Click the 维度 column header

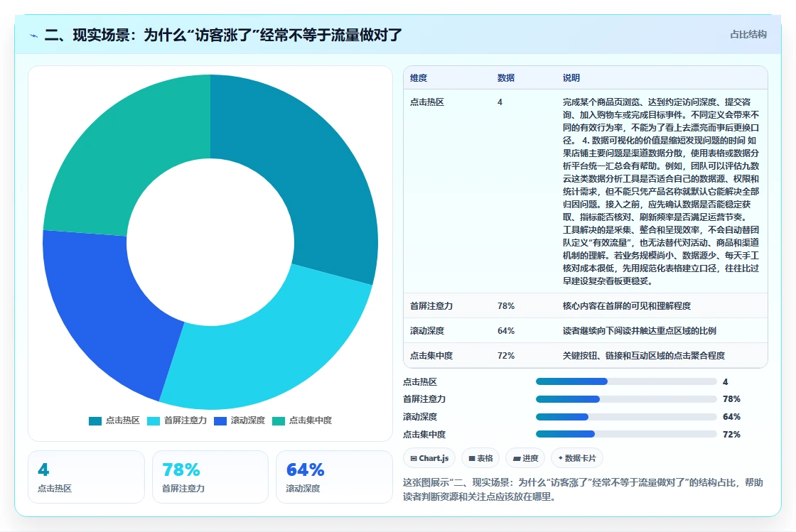pyautogui.click(x=419, y=78)
